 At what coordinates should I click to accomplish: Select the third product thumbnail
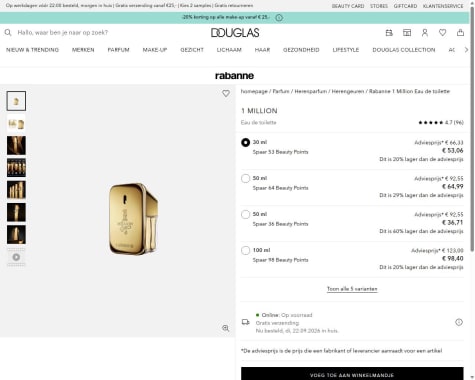coord(16,145)
